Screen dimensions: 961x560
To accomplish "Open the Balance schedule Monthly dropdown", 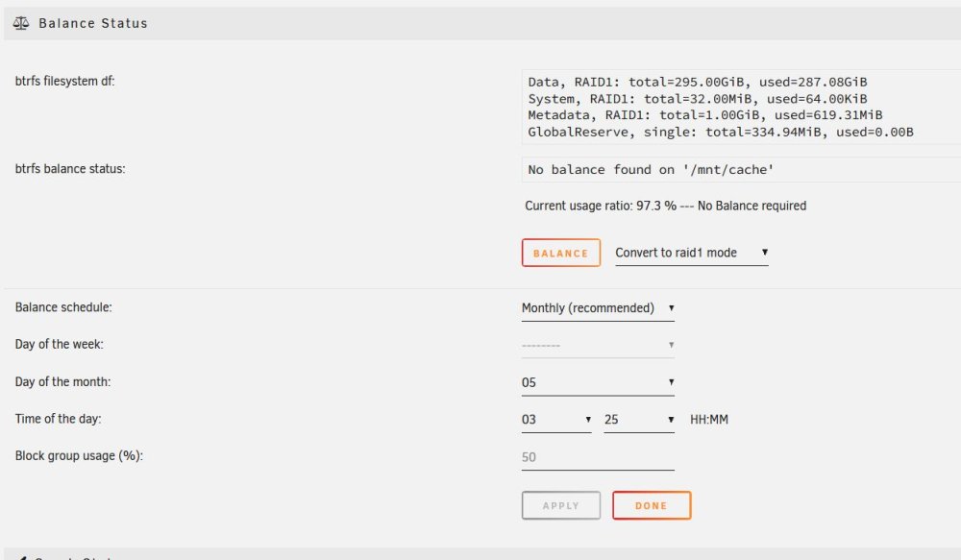I will [598, 308].
